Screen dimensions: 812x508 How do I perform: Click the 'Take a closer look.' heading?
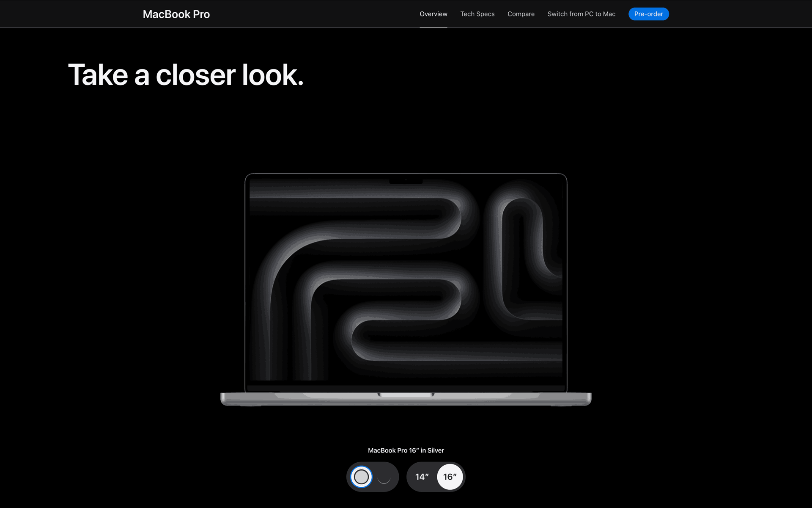(186, 75)
